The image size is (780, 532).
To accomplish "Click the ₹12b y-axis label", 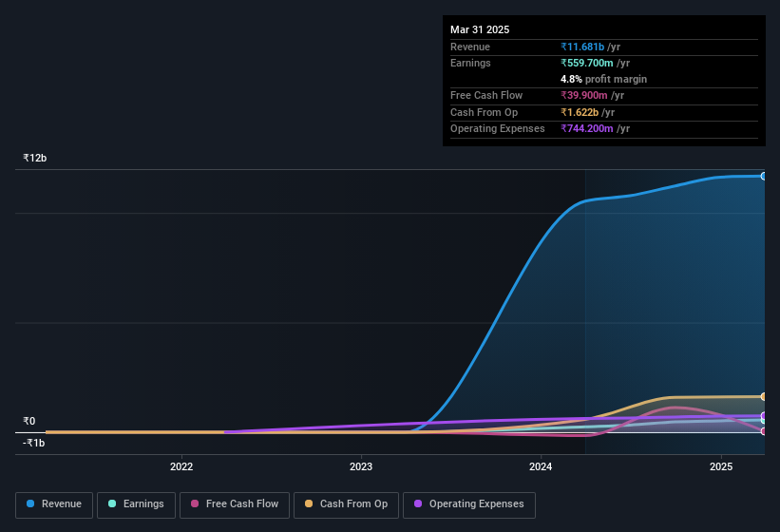I will (x=35, y=158).
